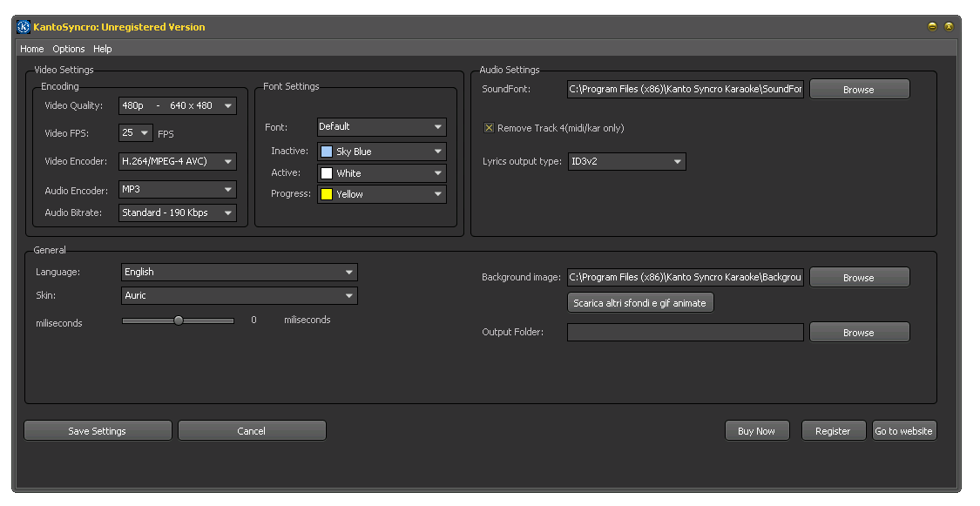Minimize the KantoSyncro window
Screen dimensions: 980x506
(932, 27)
